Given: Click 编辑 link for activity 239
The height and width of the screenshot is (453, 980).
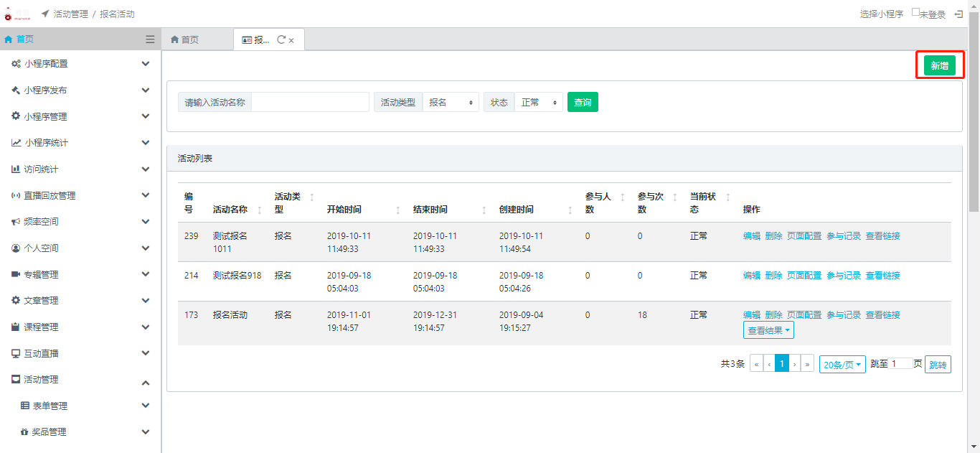Looking at the screenshot, I should (x=751, y=236).
